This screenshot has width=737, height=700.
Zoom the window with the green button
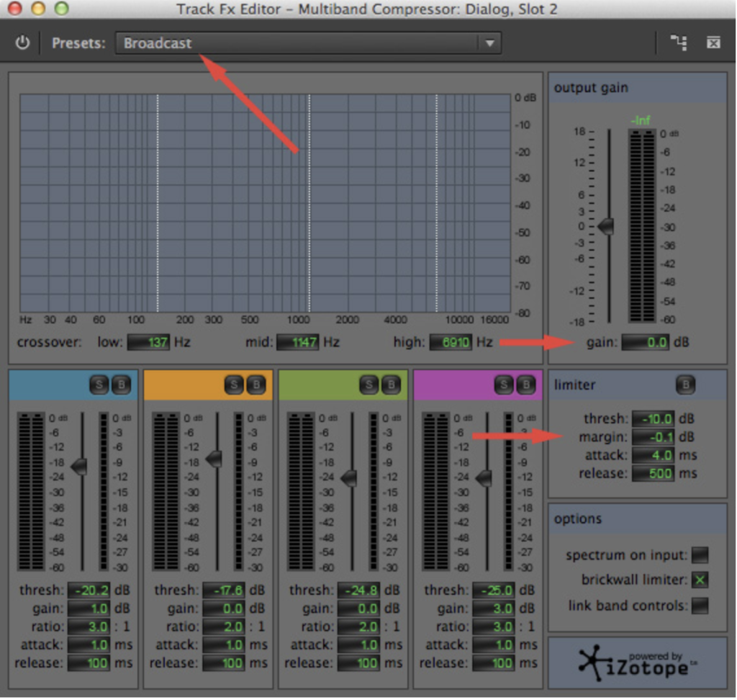coord(62,8)
